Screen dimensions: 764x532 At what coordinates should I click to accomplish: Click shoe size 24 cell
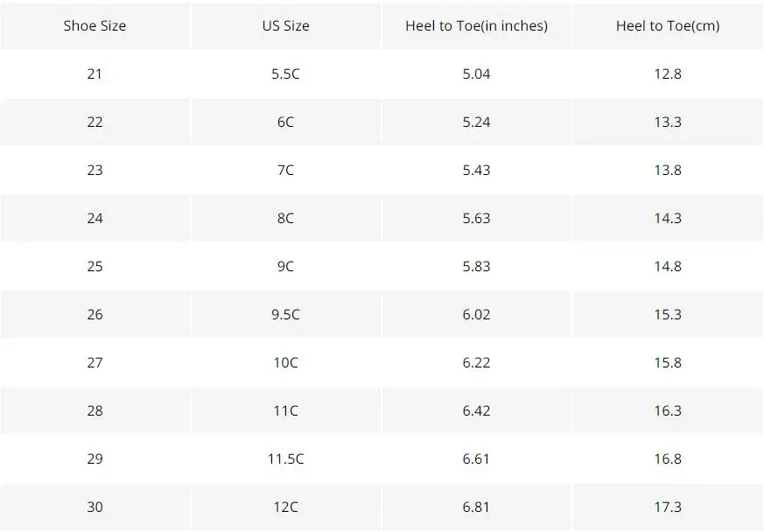point(95,218)
